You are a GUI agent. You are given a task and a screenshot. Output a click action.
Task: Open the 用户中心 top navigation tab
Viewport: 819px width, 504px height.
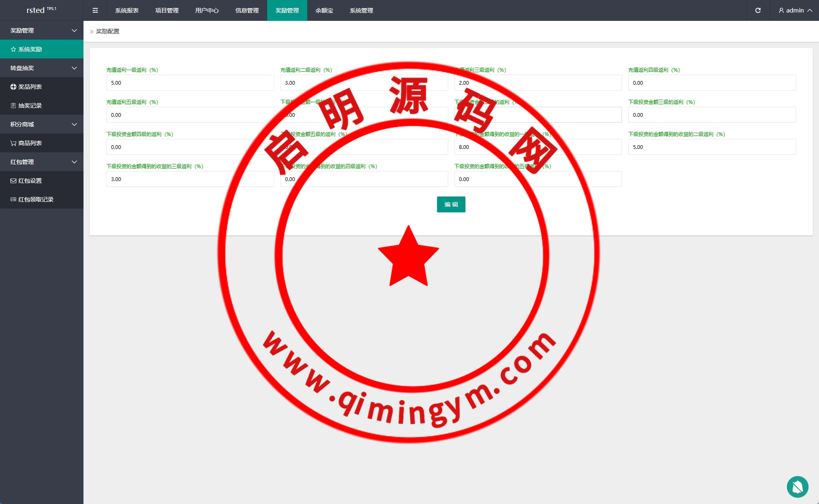point(207,10)
